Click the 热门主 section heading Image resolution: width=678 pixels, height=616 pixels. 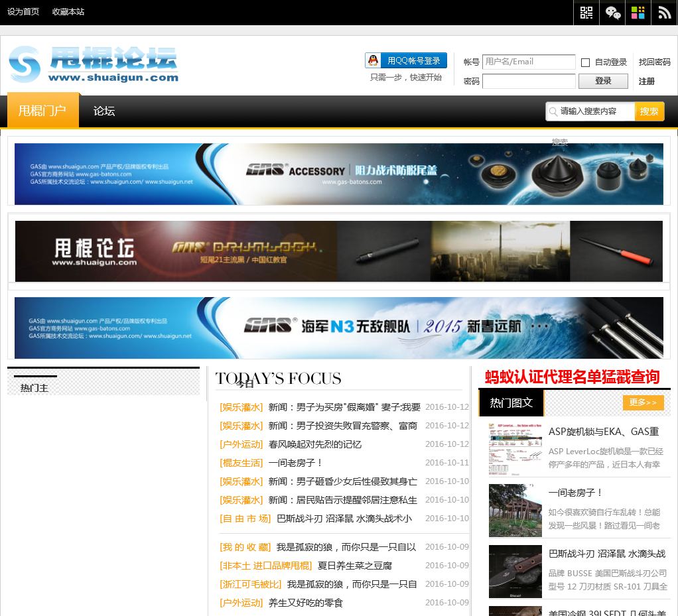(34, 388)
